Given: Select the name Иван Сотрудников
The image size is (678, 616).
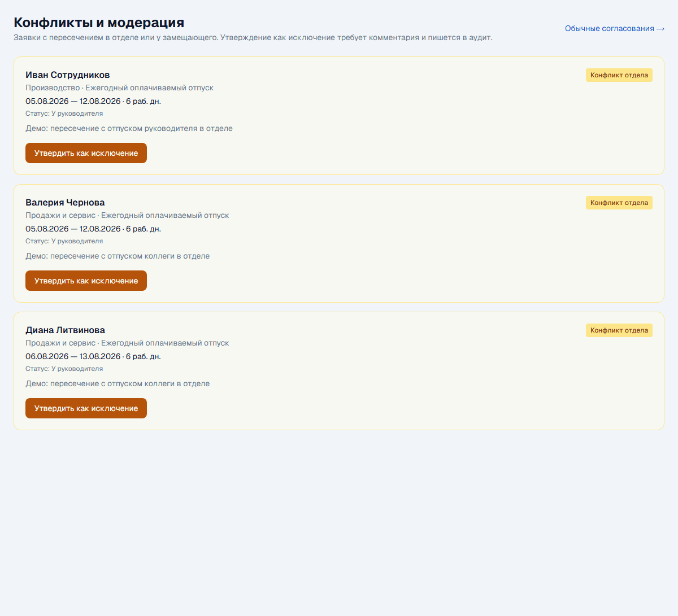Looking at the screenshot, I should [x=68, y=75].
